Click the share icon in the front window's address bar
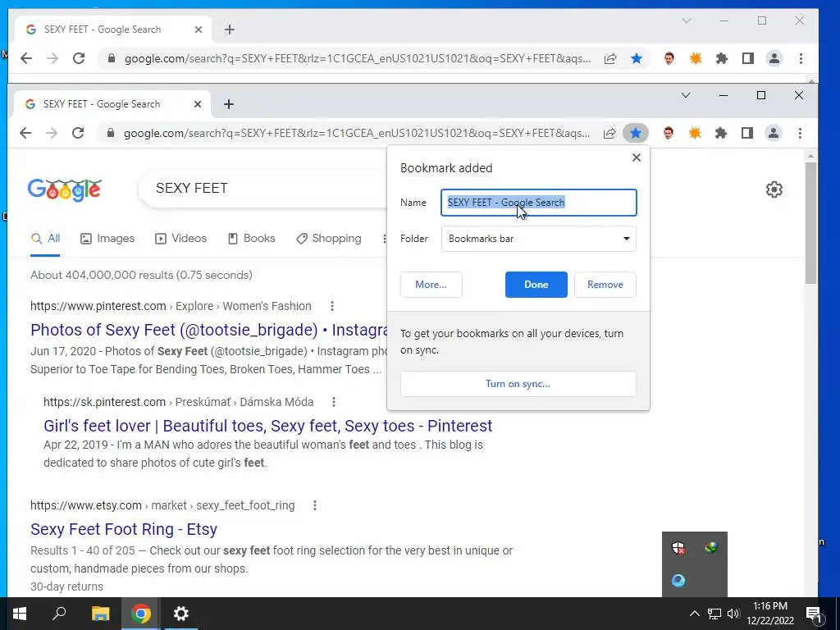The height and width of the screenshot is (630, 840). tap(609, 133)
